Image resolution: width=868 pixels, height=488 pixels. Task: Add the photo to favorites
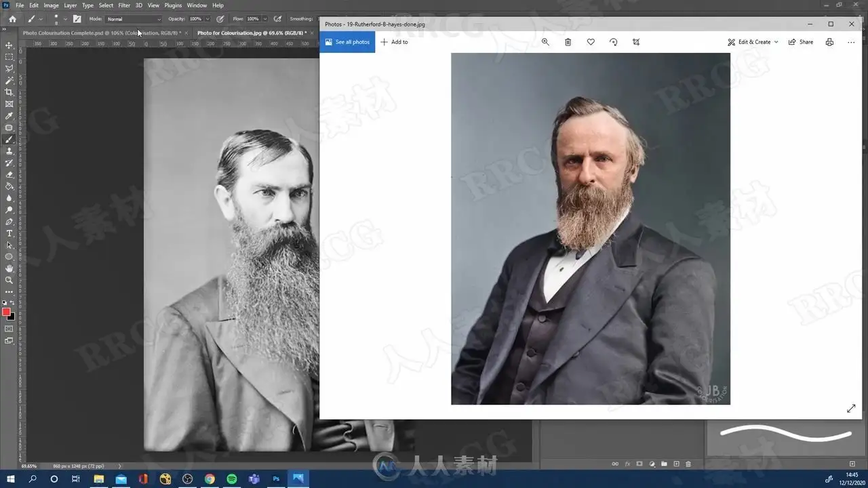click(591, 42)
